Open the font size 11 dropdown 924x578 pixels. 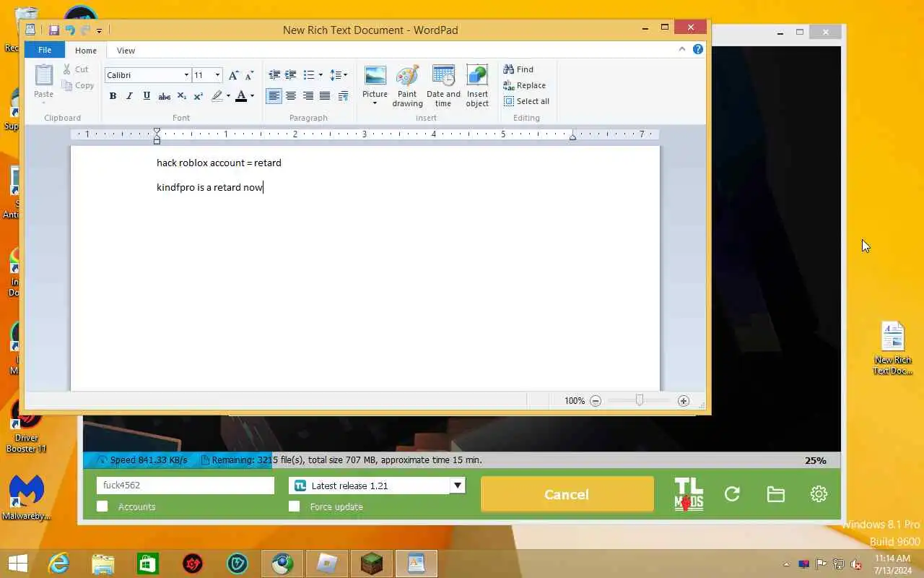[x=217, y=75]
